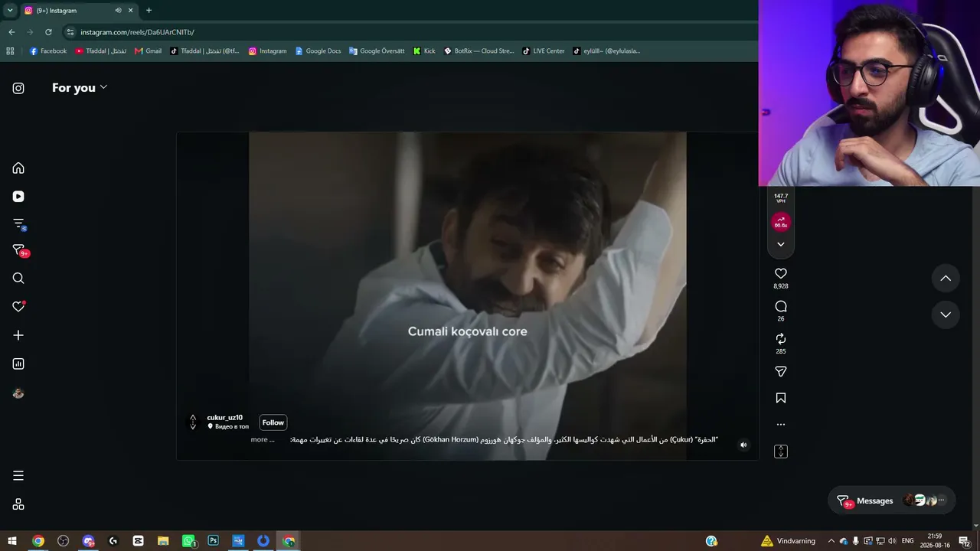Open the Messages floating panel

[x=892, y=500]
